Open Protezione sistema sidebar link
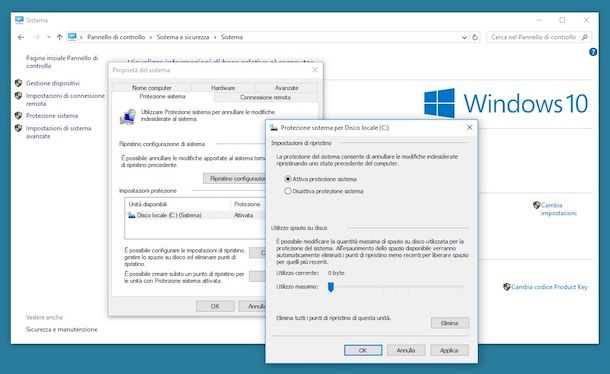Screen dimensions: 610x374 coord(52,116)
